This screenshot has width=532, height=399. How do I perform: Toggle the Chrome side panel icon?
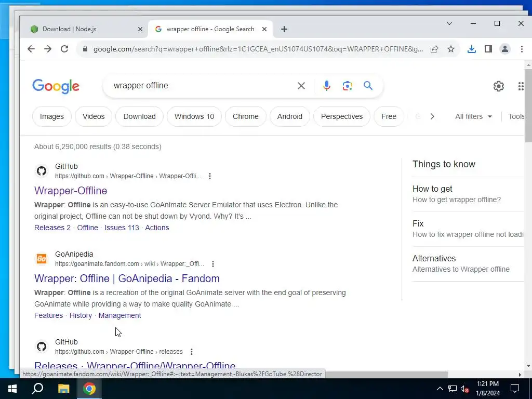coord(488,49)
